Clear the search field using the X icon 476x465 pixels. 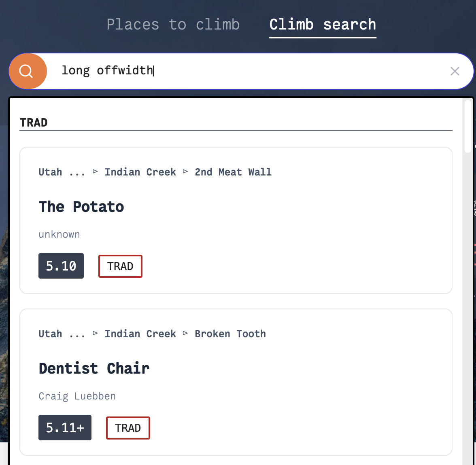pos(455,71)
